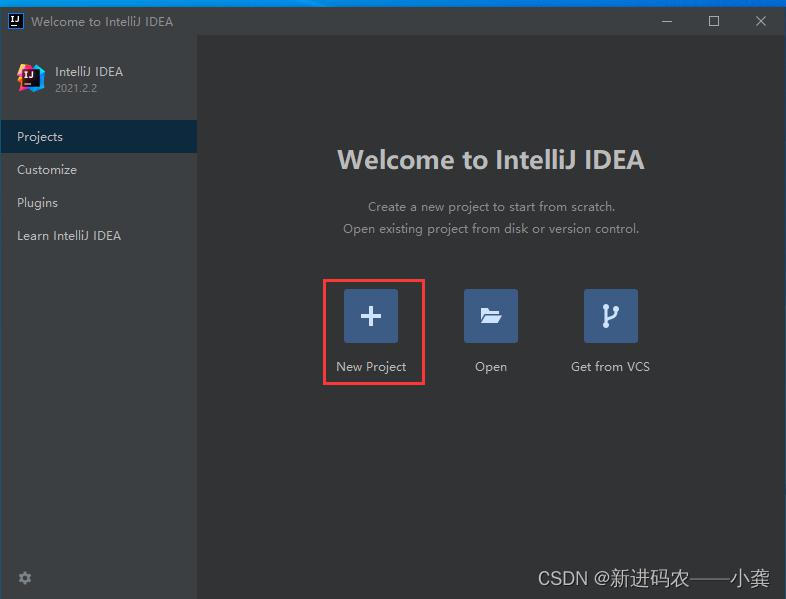Click the Get from VCS branch icon
This screenshot has width=786, height=599.
pos(611,316)
